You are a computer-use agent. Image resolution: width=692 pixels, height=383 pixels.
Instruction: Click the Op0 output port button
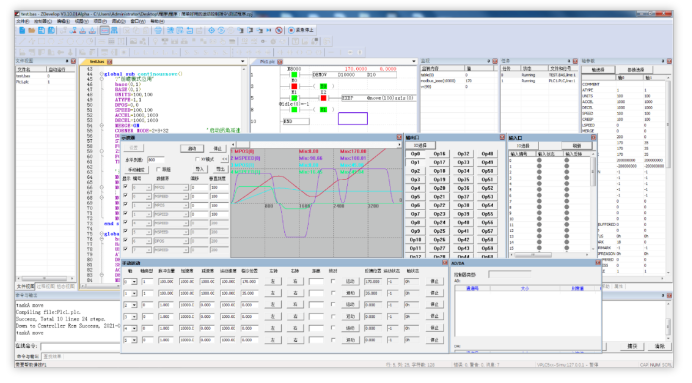click(x=415, y=154)
